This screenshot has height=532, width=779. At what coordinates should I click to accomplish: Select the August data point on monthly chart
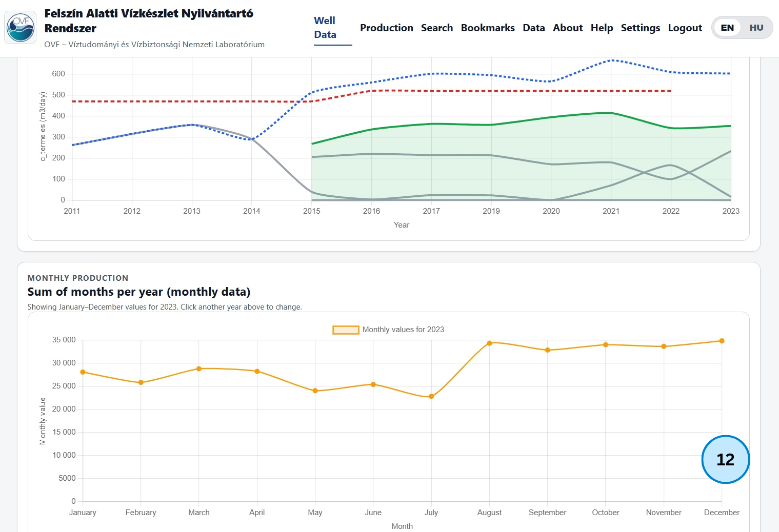pyautogui.click(x=489, y=343)
